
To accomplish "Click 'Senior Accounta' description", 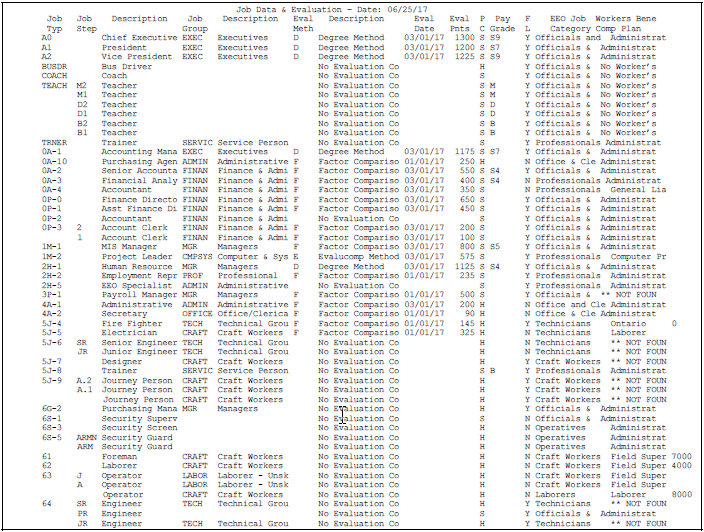I will click(x=140, y=171).
